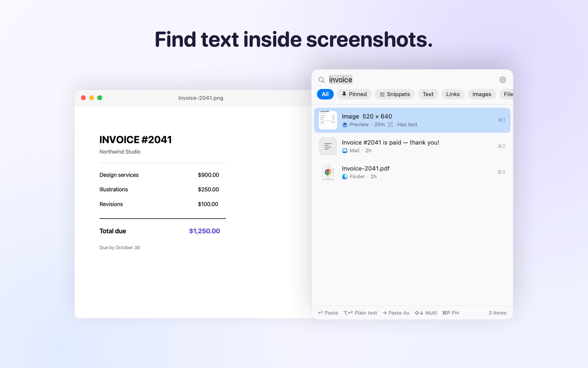Image resolution: width=588 pixels, height=368 pixels.
Task: Click the Preview app icon in first result
Action: click(345, 125)
